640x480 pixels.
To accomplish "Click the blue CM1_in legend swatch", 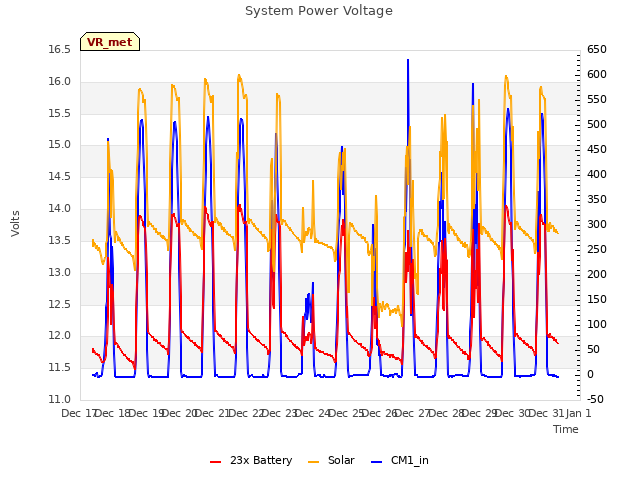I will [376, 462].
